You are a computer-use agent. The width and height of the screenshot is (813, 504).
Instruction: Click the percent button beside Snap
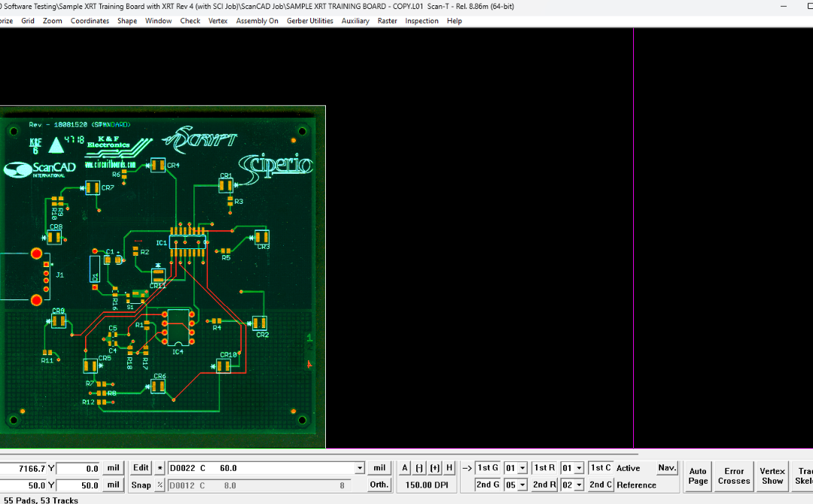click(160, 485)
